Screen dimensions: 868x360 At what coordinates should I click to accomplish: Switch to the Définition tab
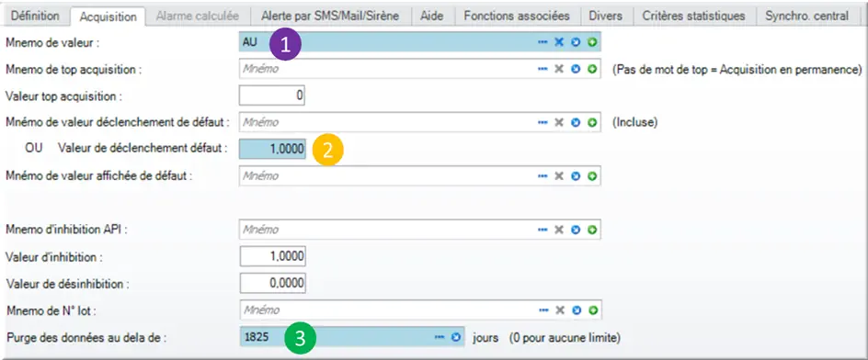click(36, 16)
